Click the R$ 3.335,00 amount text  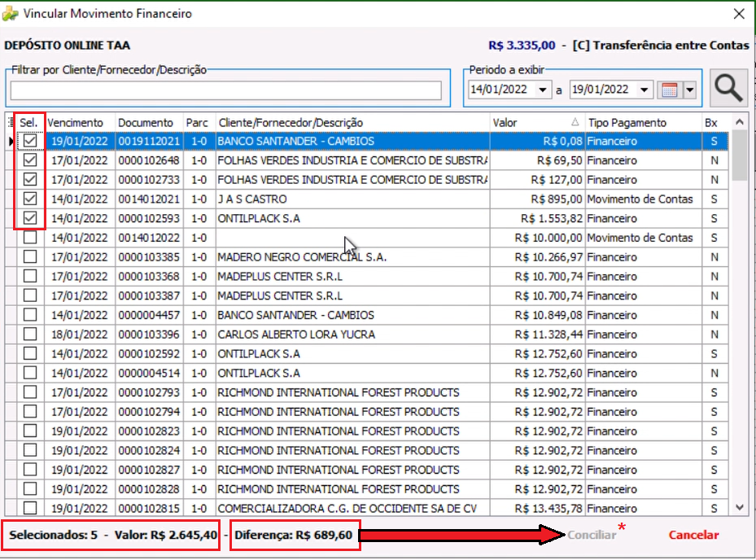tap(522, 46)
